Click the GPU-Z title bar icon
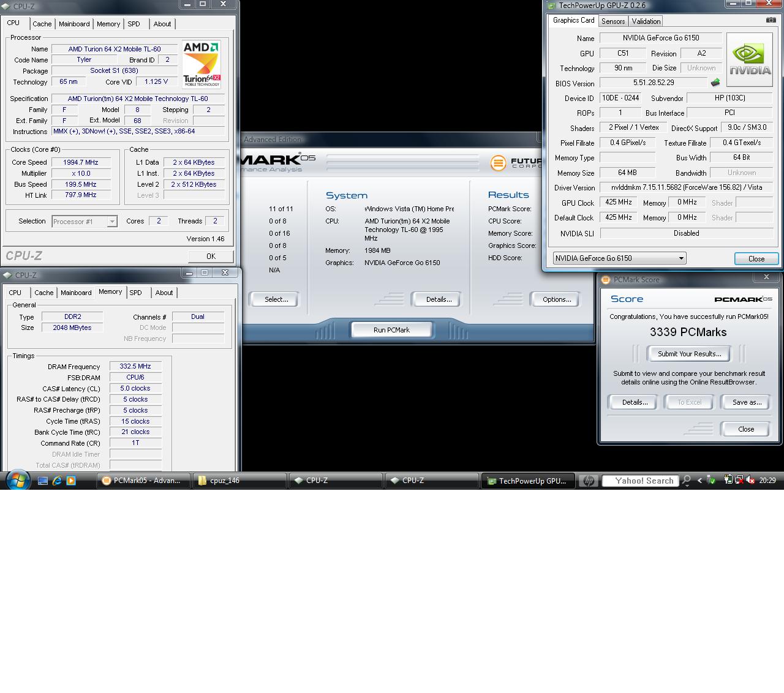Image resolution: width=784 pixels, height=693 pixels. pos(551,6)
